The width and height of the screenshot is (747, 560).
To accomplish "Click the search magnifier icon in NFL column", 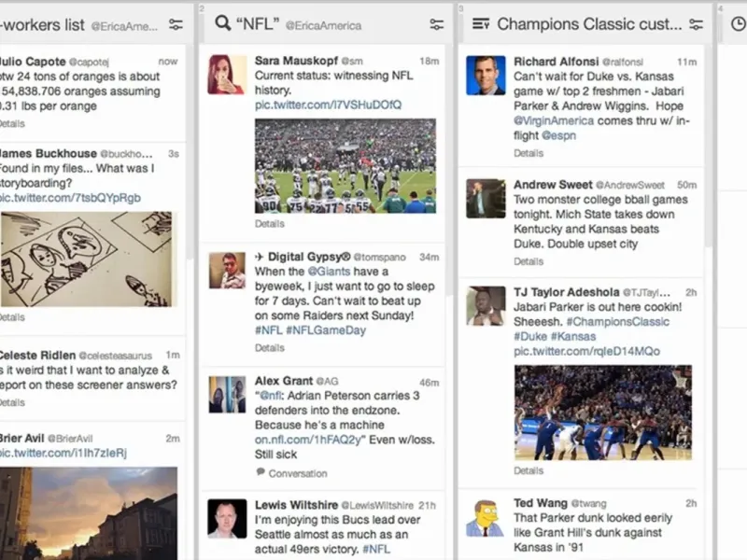I will (x=222, y=23).
